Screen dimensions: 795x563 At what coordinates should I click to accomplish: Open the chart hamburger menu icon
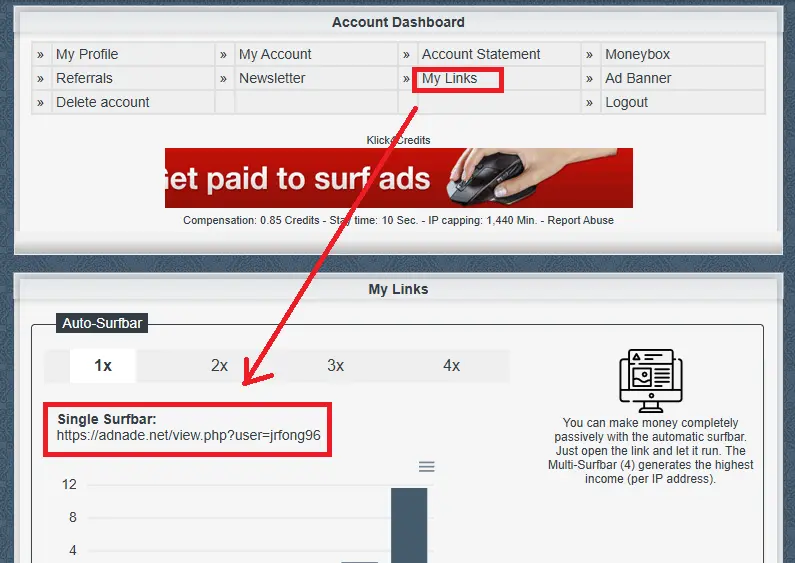tap(427, 467)
